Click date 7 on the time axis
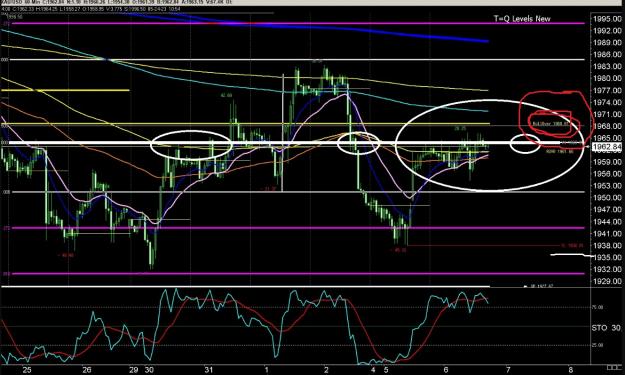The height and width of the screenshot is (375, 625). tap(508, 370)
